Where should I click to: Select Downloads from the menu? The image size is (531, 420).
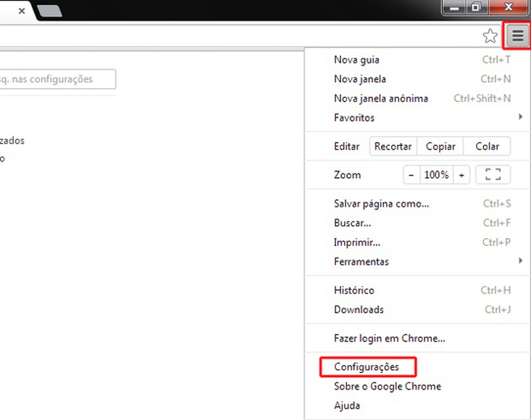tap(358, 309)
